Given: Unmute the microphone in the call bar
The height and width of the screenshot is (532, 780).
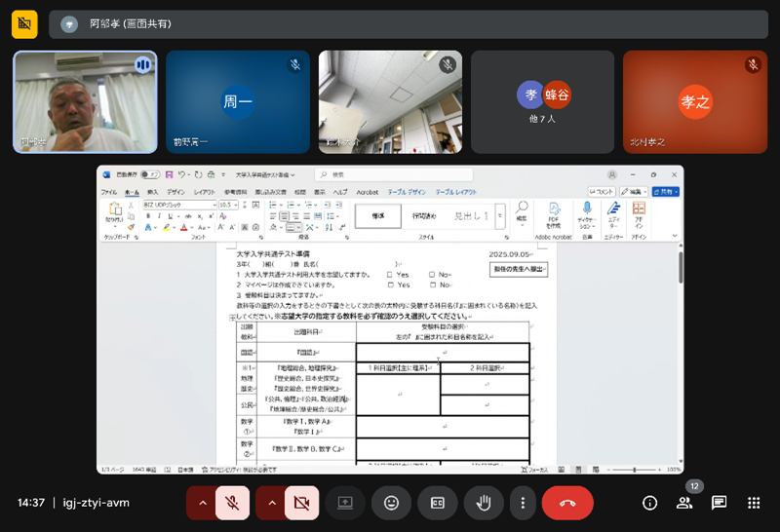Looking at the screenshot, I should click(232, 503).
